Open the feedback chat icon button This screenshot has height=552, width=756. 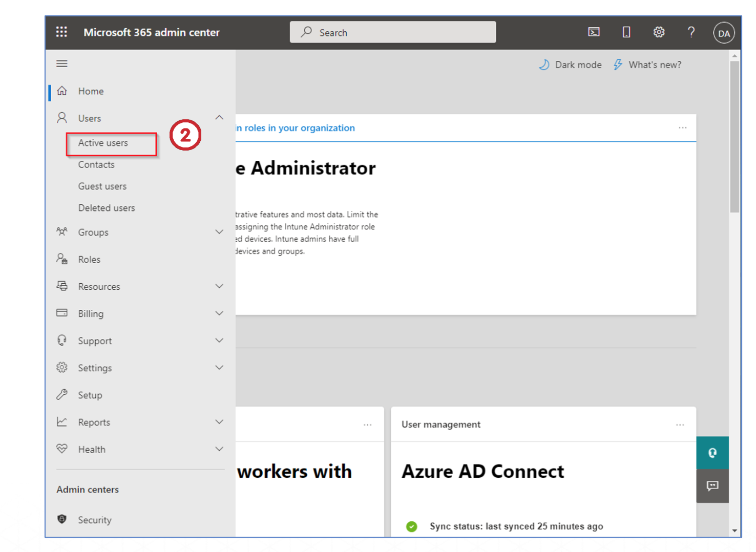712,485
